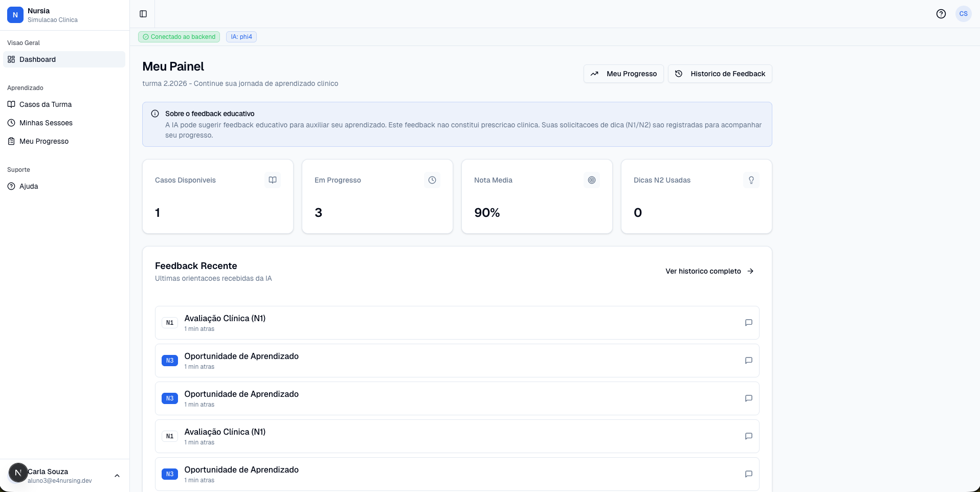Click the info icon in feedback educativo banner
Screen dimensions: 980x492
pyautogui.click(x=155, y=114)
